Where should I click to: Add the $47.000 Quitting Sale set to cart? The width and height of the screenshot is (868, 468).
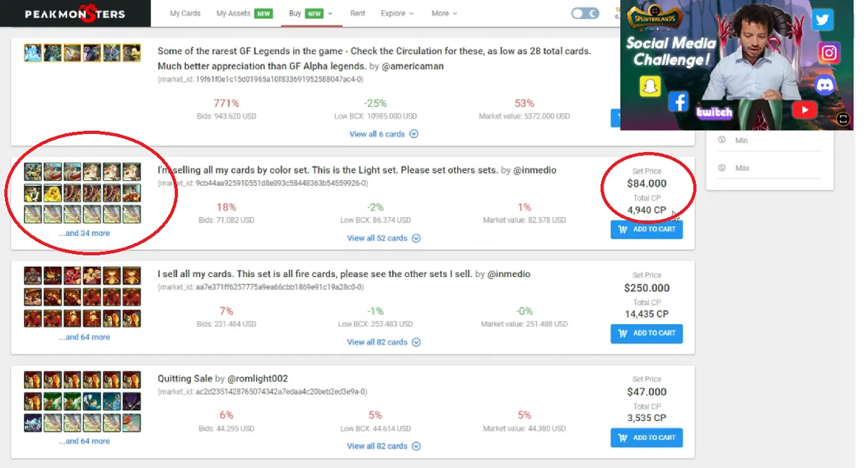click(x=647, y=438)
